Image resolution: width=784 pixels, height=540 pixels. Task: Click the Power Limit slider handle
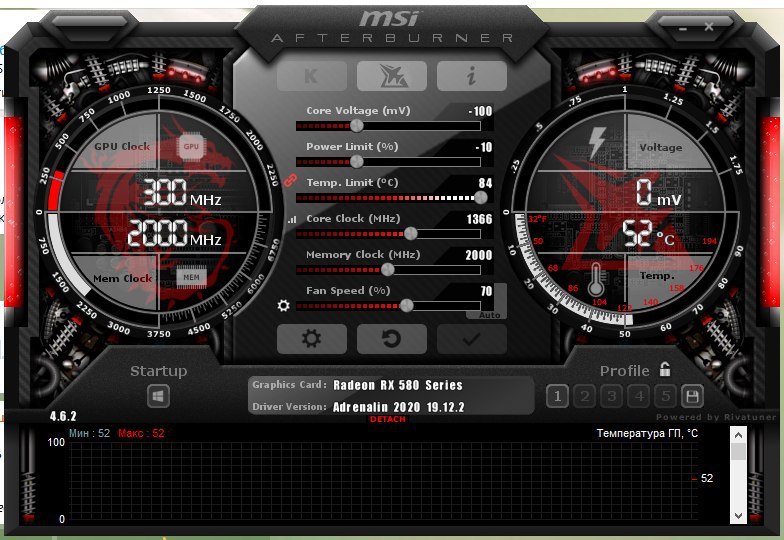(x=356, y=162)
